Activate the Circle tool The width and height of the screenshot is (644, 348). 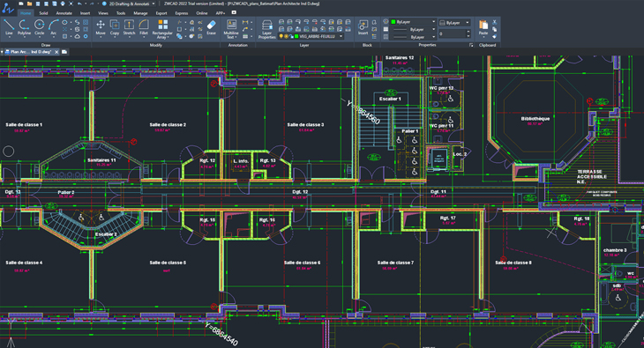click(40, 27)
